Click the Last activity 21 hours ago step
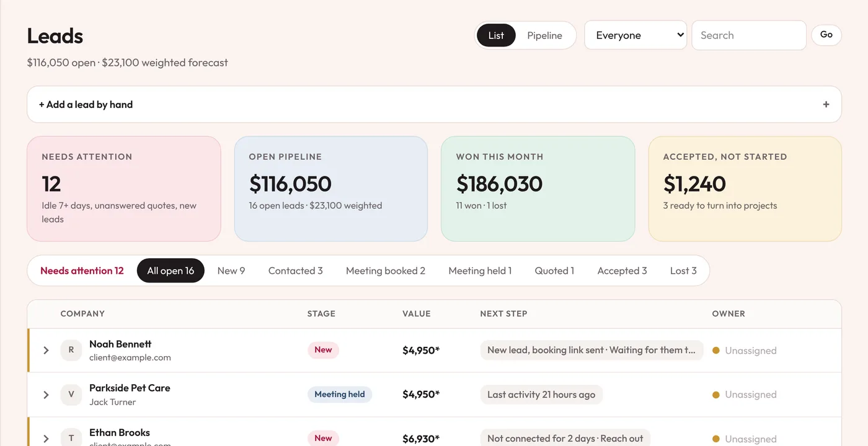The height and width of the screenshot is (446, 868). (541, 395)
